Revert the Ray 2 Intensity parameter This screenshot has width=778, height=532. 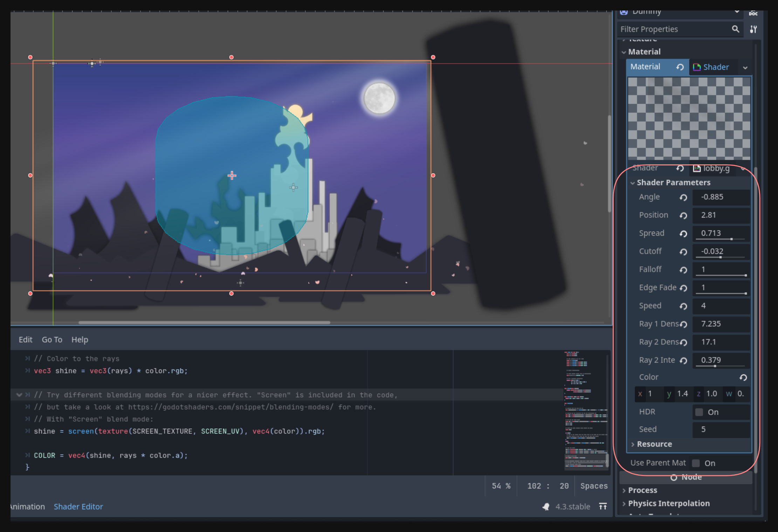point(683,361)
